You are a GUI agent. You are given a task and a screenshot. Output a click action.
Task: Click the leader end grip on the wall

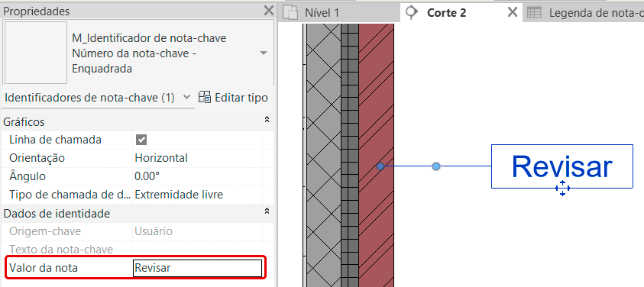[x=380, y=166]
